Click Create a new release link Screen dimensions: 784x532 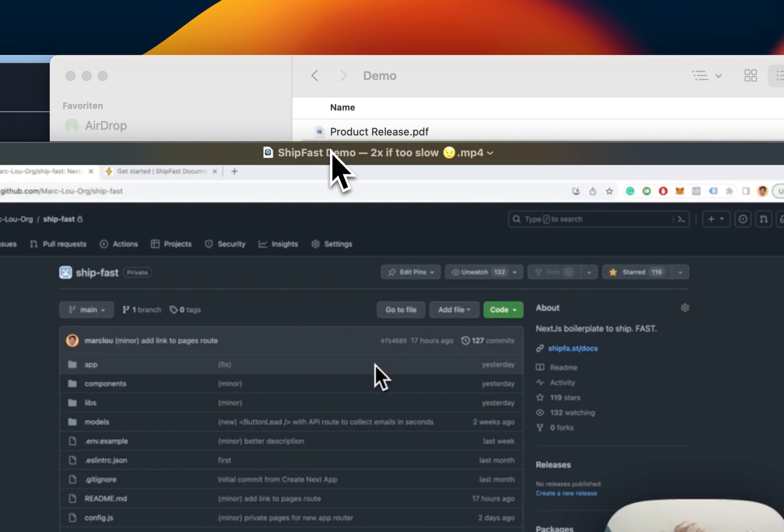566,493
